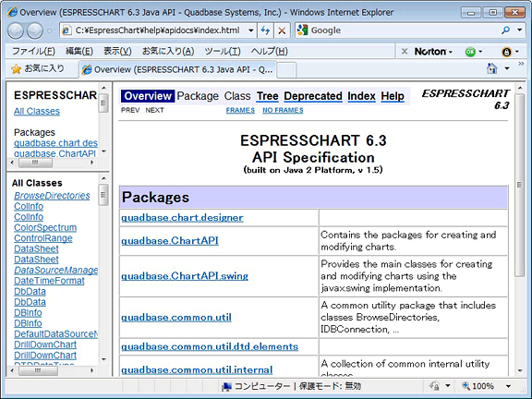Click the Google search provider icon
The height and width of the screenshot is (399, 532).
pos(302,30)
